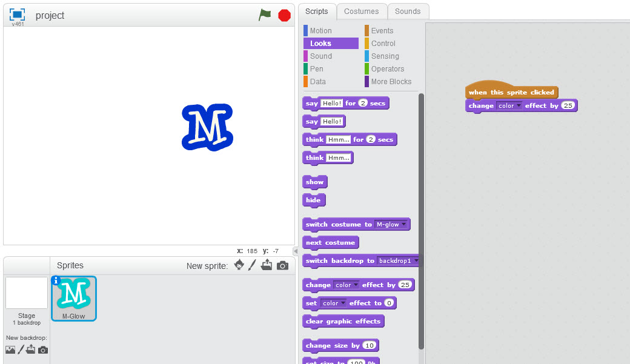Open backdrop dropdown in switch backdrop block
Viewport: 630px width, 364px height.
pos(398,261)
